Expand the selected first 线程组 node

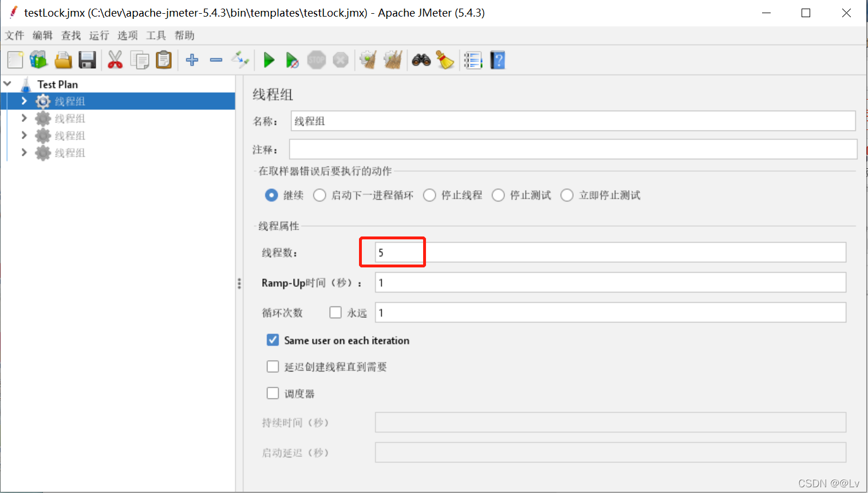(x=24, y=101)
